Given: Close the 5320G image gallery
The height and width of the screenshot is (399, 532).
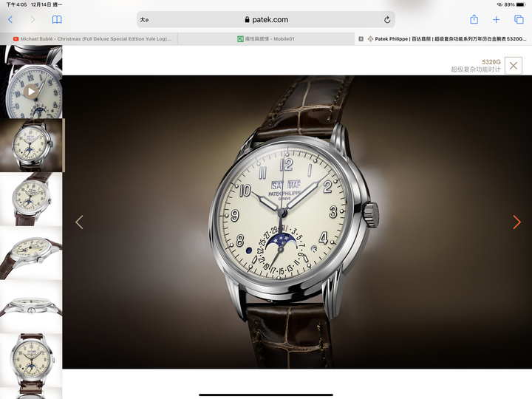Looking at the screenshot, I should click(x=514, y=66).
